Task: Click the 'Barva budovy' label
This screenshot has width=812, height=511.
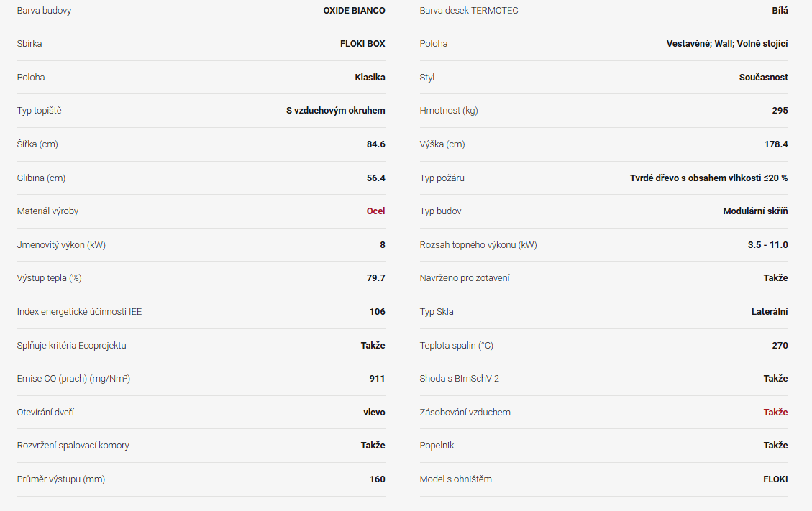Action: pyautogui.click(x=44, y=11)
